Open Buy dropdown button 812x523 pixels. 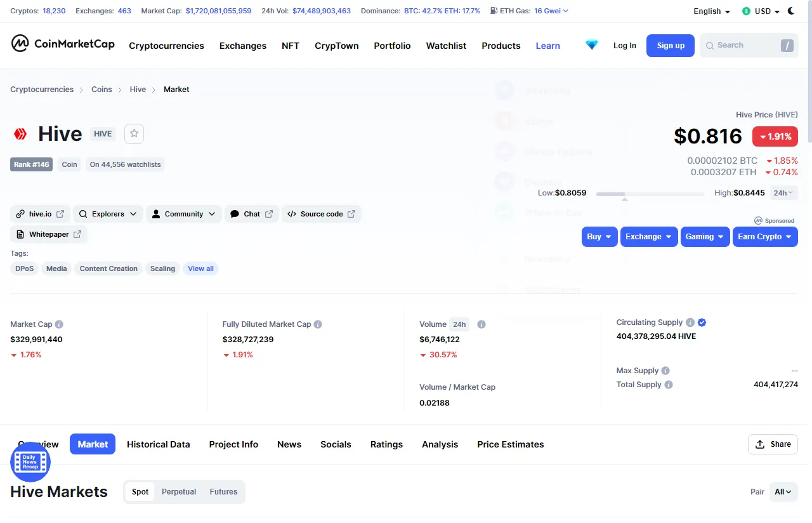pos(599,237)
